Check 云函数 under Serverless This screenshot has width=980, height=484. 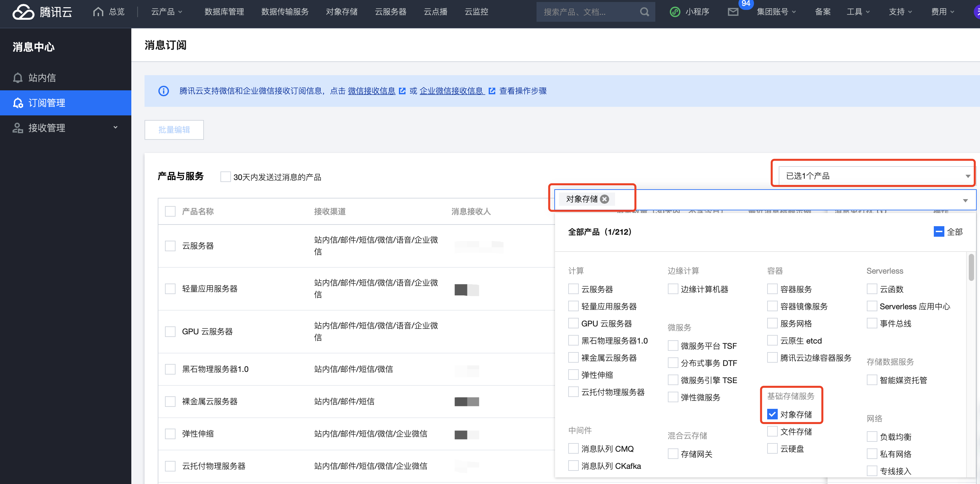coord(871,289)
